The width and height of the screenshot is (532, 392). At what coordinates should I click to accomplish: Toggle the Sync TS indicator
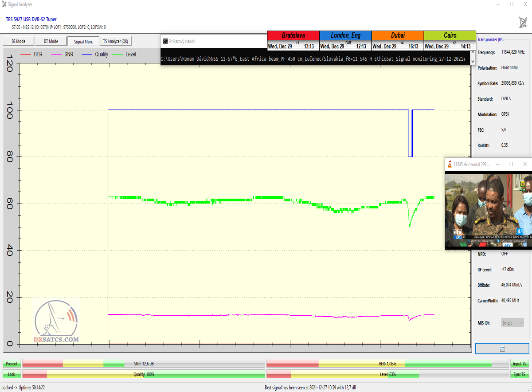[x=520, y=374]
